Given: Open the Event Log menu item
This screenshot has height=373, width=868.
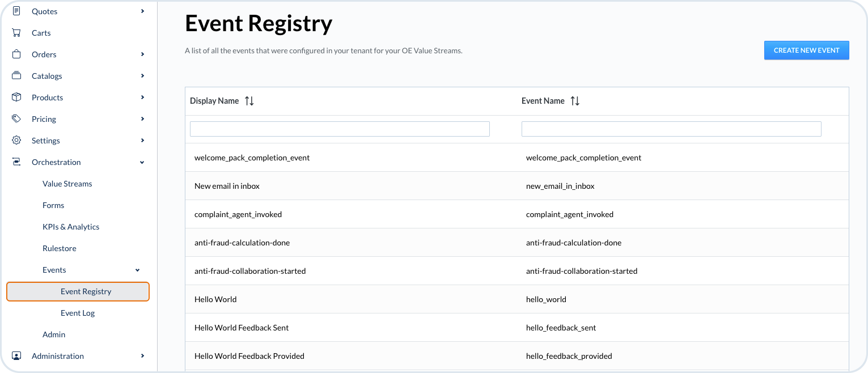Looking at the screenshot, I should [x=78, y=313].
